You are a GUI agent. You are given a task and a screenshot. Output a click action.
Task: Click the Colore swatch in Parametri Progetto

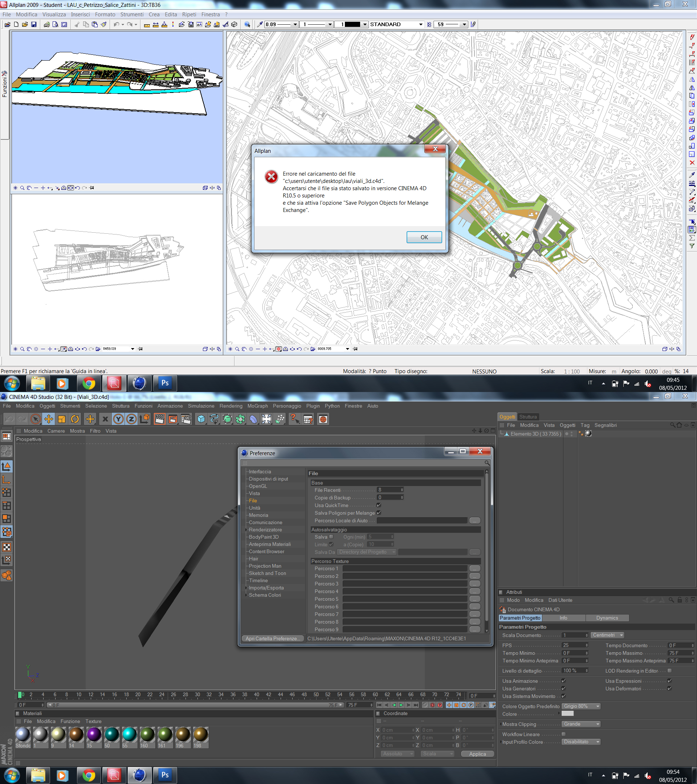pyautogui.click(x=567, y=714)
